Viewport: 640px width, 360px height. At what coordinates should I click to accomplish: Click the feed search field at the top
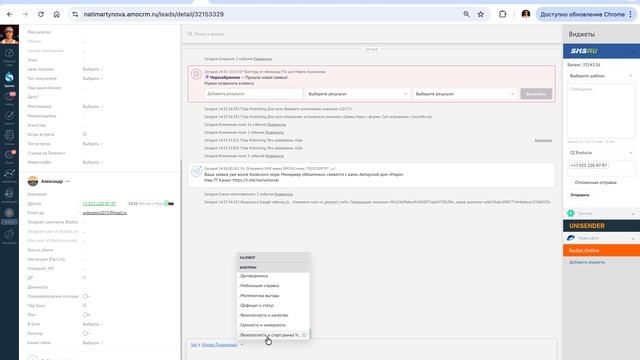point(371,34)
